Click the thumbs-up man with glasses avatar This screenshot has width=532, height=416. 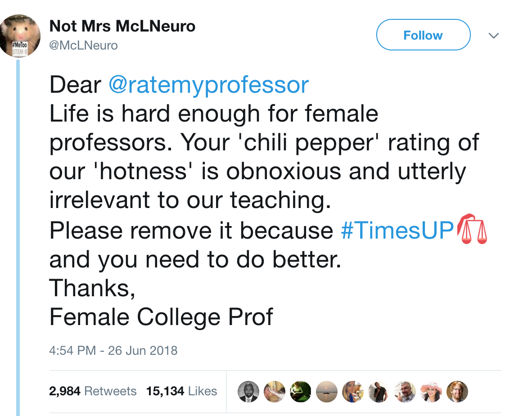coord(404,392)
